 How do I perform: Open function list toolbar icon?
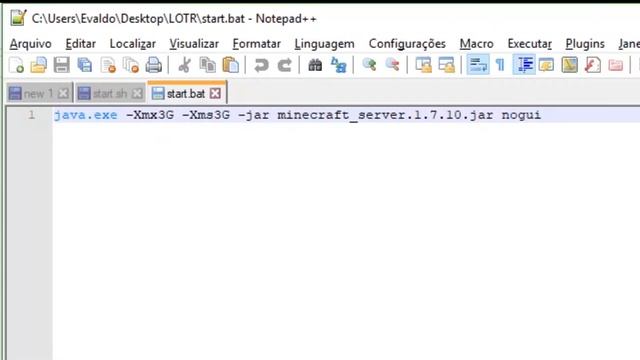592,65
